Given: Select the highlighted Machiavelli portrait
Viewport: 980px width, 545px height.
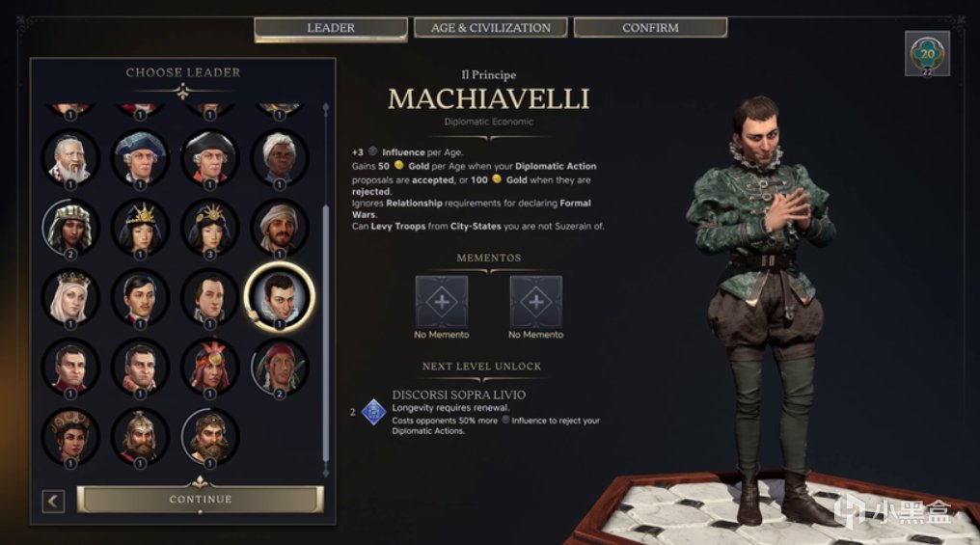Looking at the screenshot, I should point(280,297).
